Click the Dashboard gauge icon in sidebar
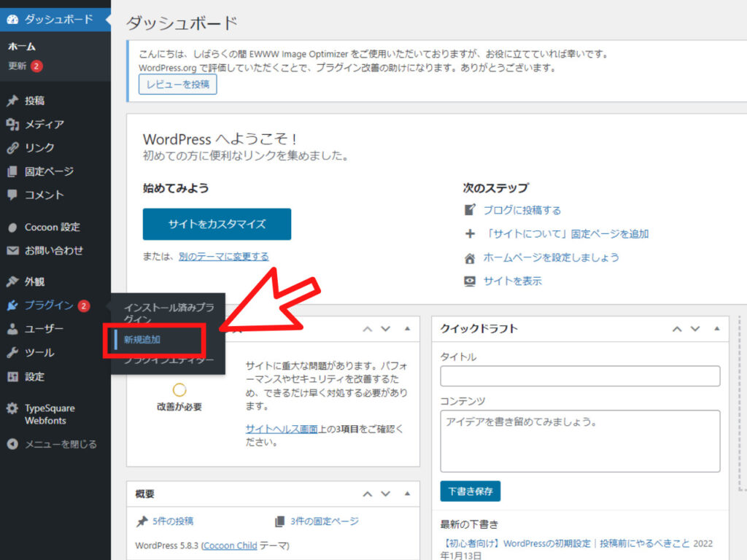Image resolution: width=747 pixels, height=560 pixels. pyautogui.click(x=12, y=19)
